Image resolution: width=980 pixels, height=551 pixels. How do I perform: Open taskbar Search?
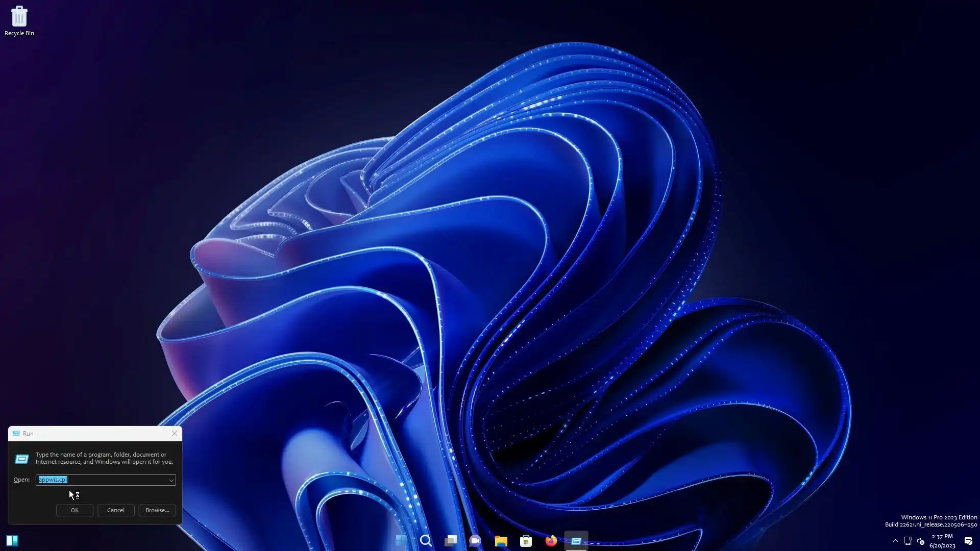[x=426, y=541]
